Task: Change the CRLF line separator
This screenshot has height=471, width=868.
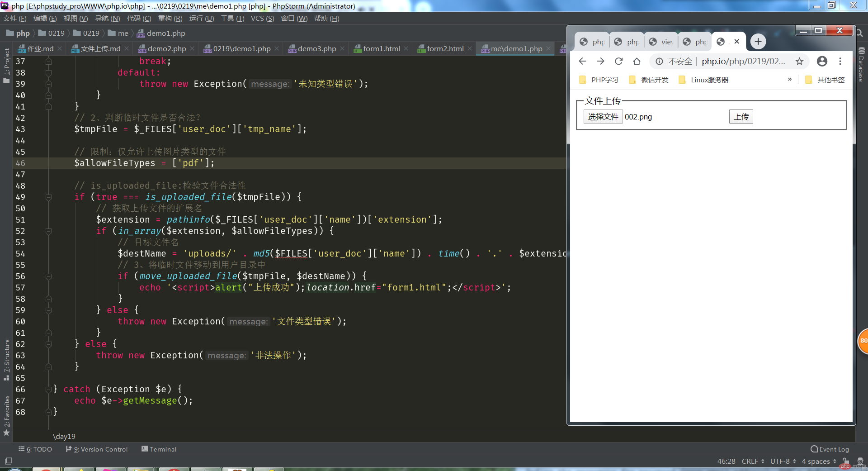Action: (x=753, y=461)
